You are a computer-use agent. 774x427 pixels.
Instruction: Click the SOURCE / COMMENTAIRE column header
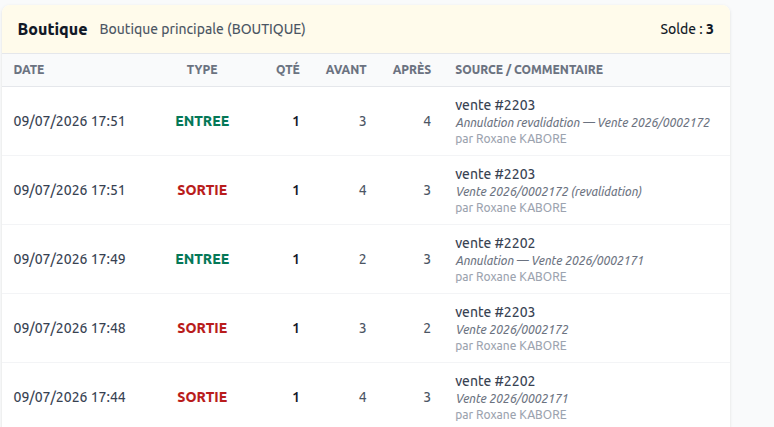529,70
